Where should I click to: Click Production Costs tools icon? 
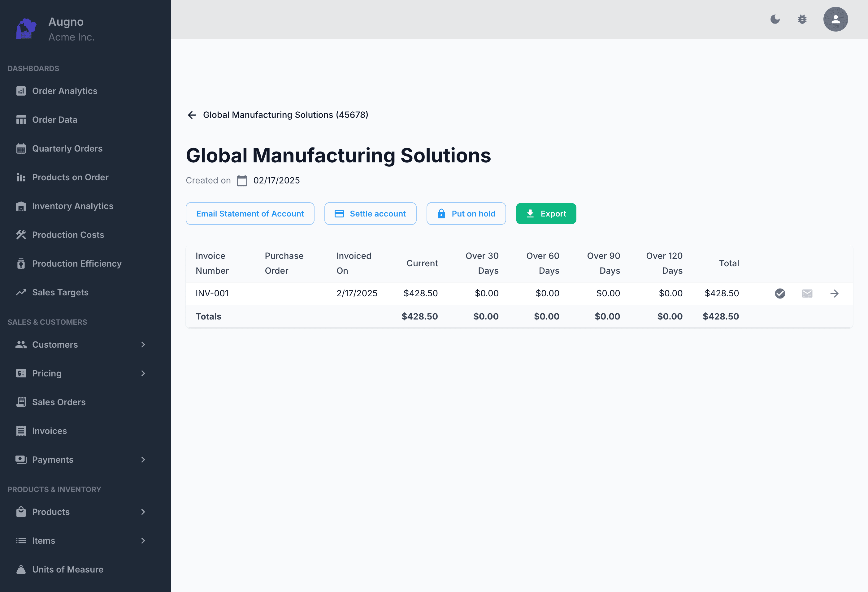point(21,235)
